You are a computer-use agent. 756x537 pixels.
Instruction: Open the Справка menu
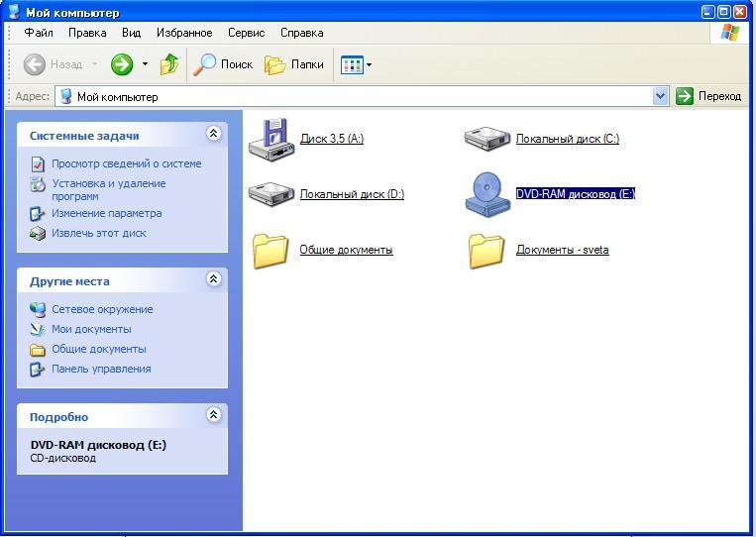tap(302, 33)
